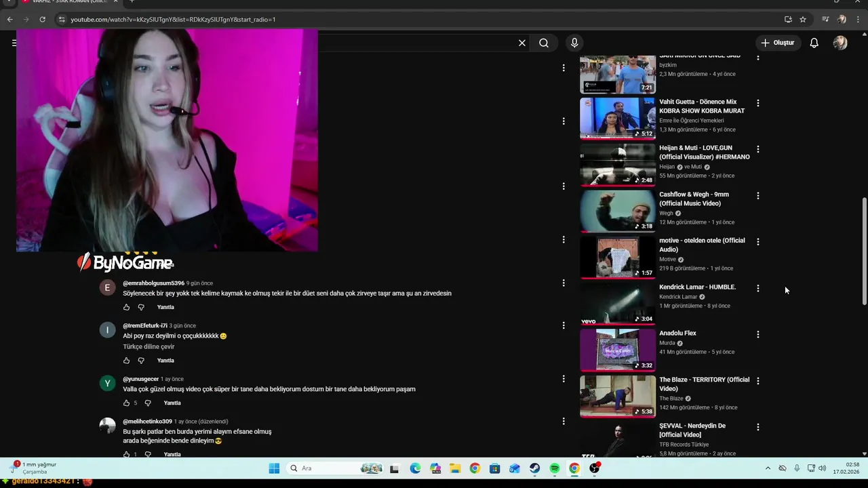Click the YouTube page vertical scrollbar
The image size is (868, 488).
pyautogui.click(x=864, y=251)
